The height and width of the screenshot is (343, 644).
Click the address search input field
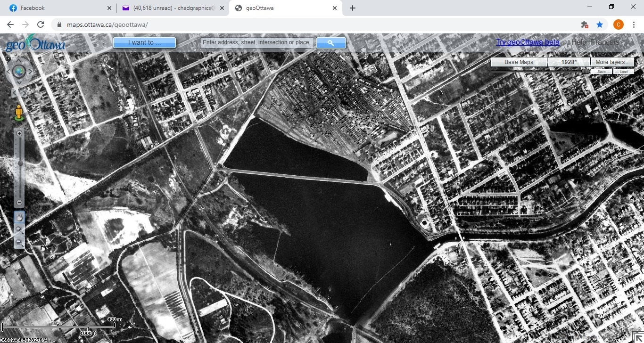click(x=257, y=43)
